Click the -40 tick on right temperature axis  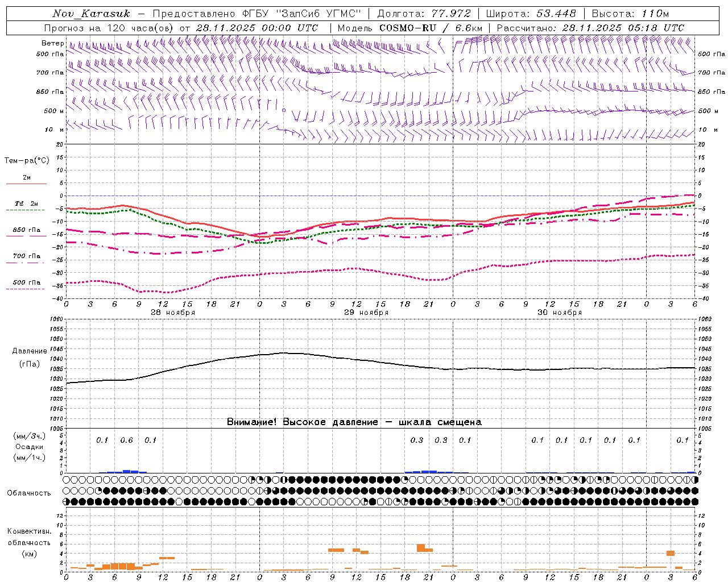click(x=702, y=299)
